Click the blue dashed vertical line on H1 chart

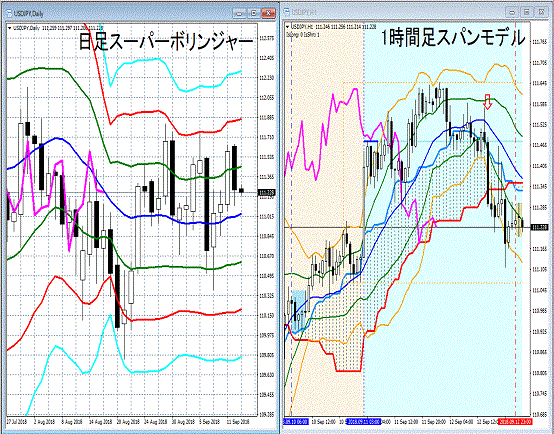point(291,219)
